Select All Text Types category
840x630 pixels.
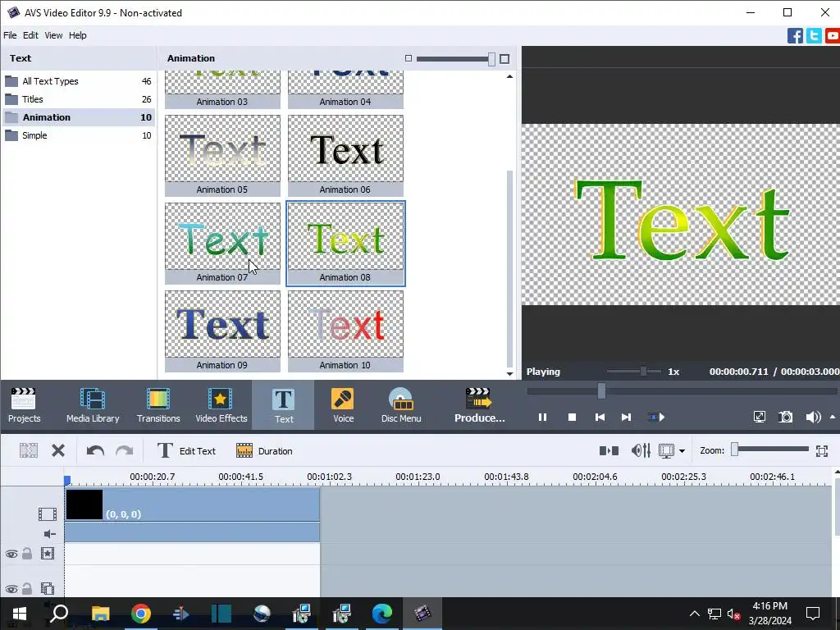pos(78,81)
